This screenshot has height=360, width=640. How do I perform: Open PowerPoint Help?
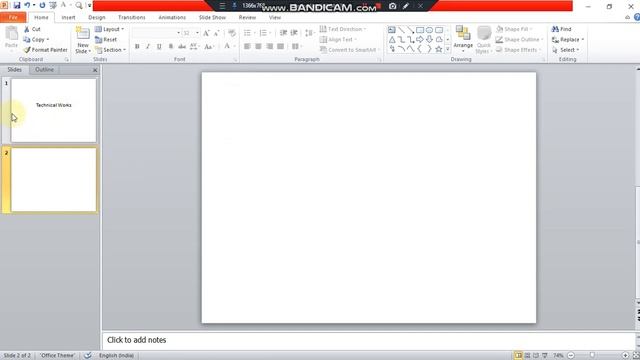(x=637, y=17)
